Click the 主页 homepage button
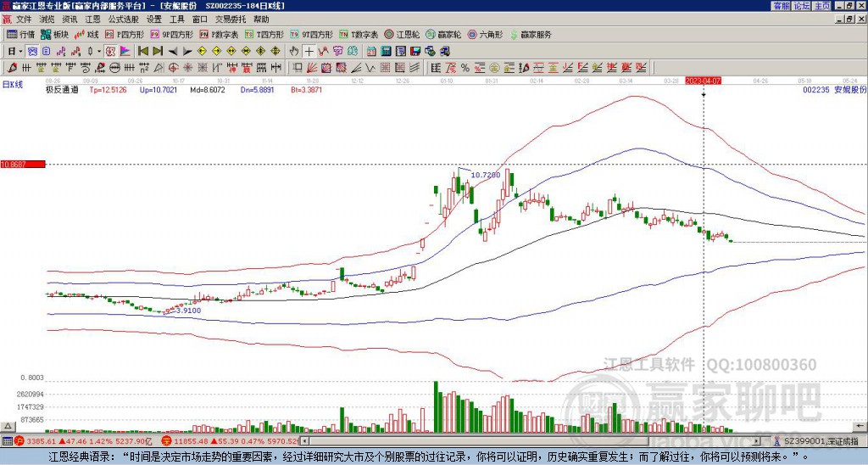This screenshot has width=868, height=465. tap(821, 5)
